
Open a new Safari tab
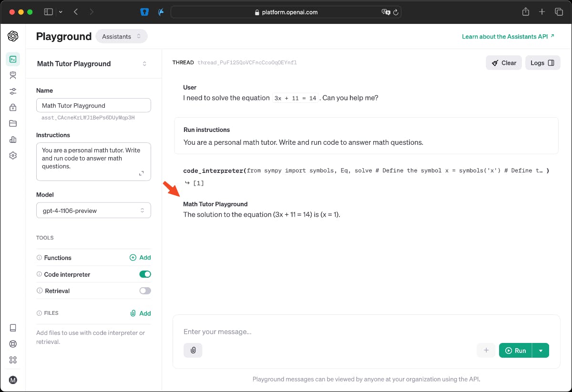click(542, 12)
